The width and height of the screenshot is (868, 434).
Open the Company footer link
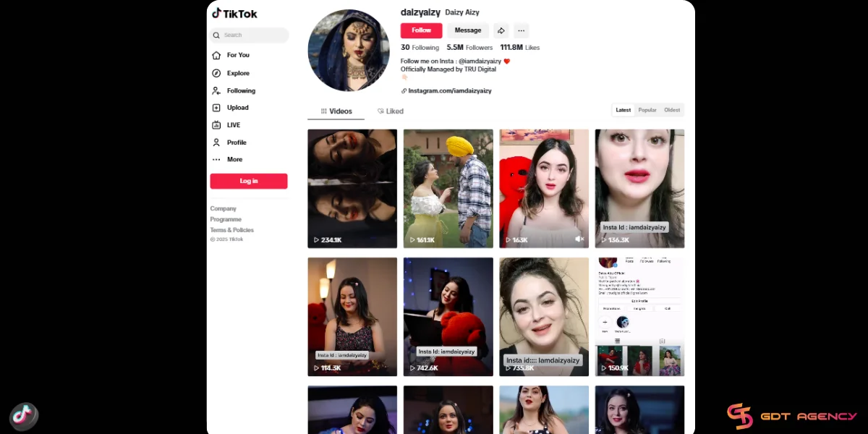[224, 208]
